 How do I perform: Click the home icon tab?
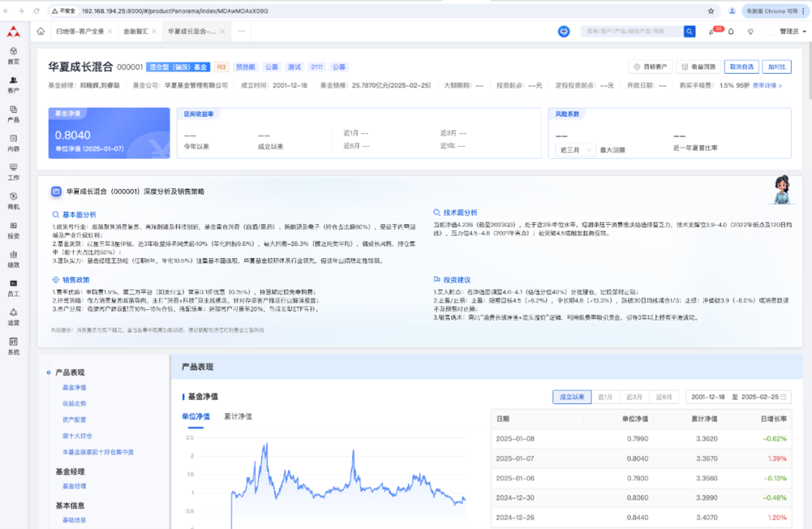click(41, 31)
